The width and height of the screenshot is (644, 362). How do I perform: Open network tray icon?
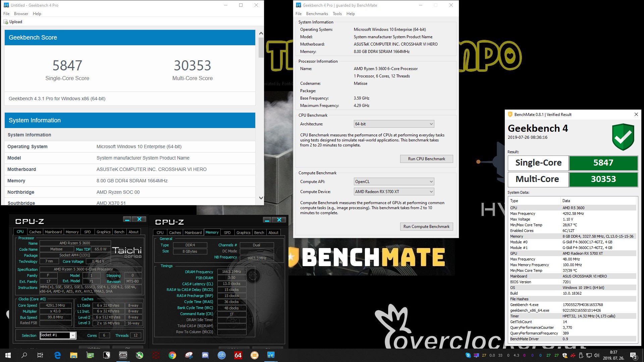click(589, 355)
